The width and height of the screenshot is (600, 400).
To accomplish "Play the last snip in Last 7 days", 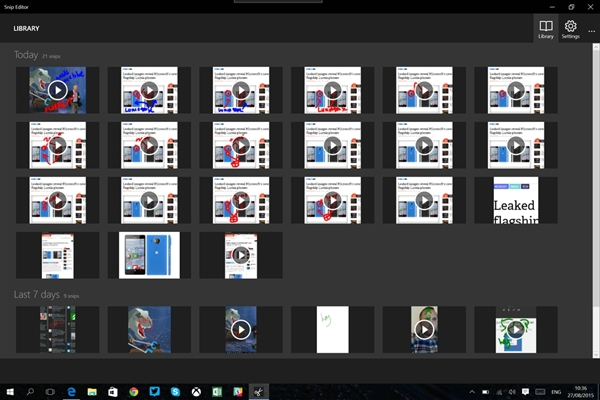I will click(x=516, y=329).
